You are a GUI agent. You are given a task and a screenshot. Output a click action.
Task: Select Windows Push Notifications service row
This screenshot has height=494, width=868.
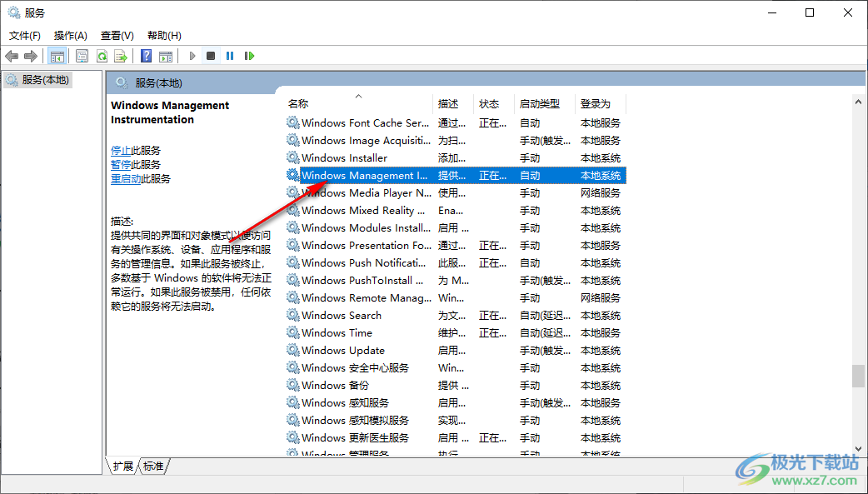pos(456,262)
